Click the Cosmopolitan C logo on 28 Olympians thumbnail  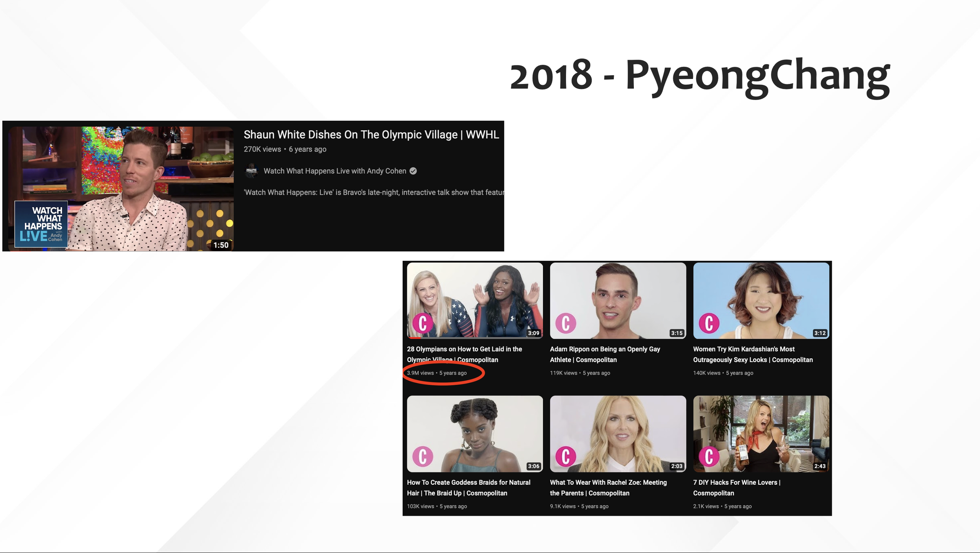tap(423, 324)
